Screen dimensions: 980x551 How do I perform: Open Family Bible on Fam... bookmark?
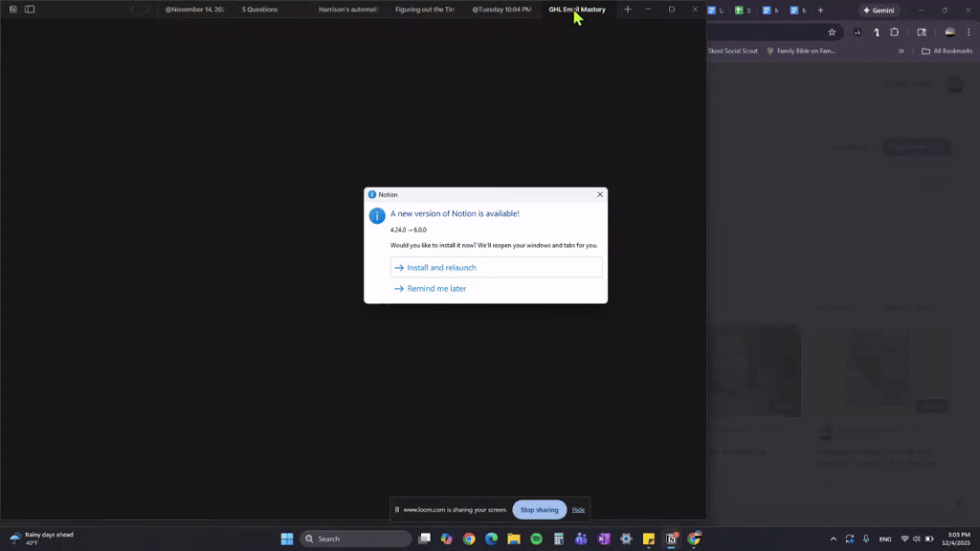point(801,52)
